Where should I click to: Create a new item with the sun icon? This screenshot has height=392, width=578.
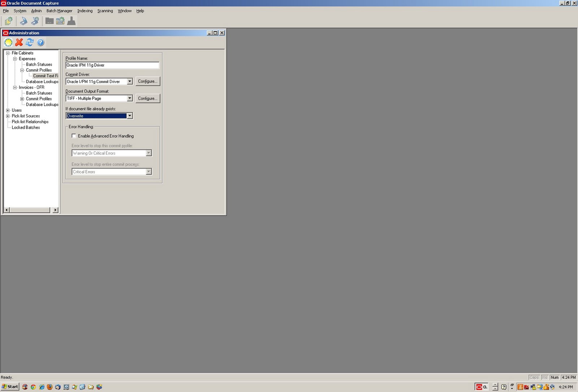(8, 42)
